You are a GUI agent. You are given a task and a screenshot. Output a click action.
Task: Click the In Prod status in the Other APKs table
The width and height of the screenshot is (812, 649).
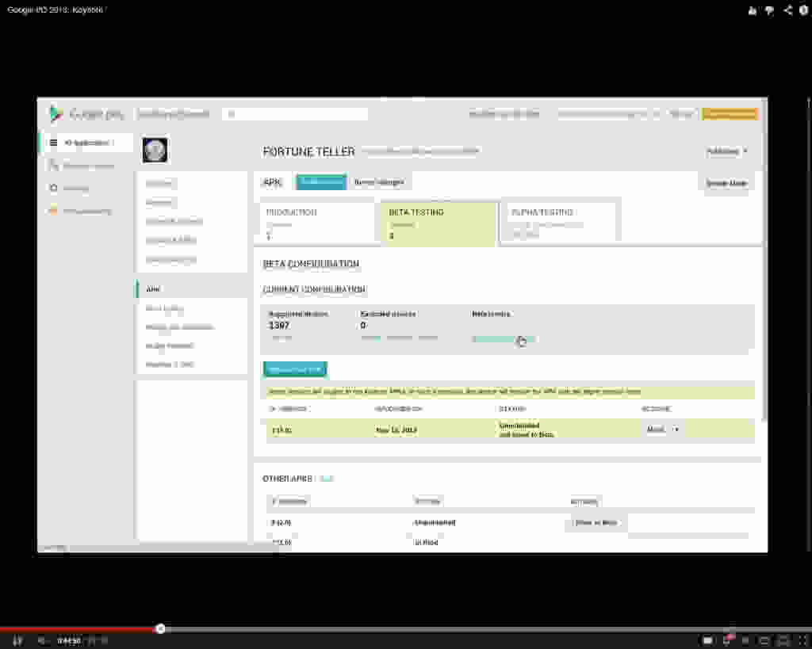pyautogui.click(x=426, y=542)
